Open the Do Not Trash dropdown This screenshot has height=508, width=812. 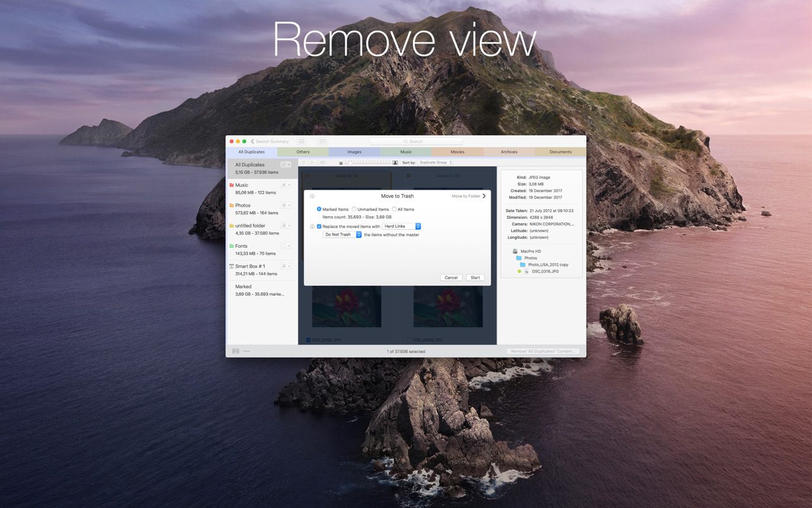[x=342, y=234]
